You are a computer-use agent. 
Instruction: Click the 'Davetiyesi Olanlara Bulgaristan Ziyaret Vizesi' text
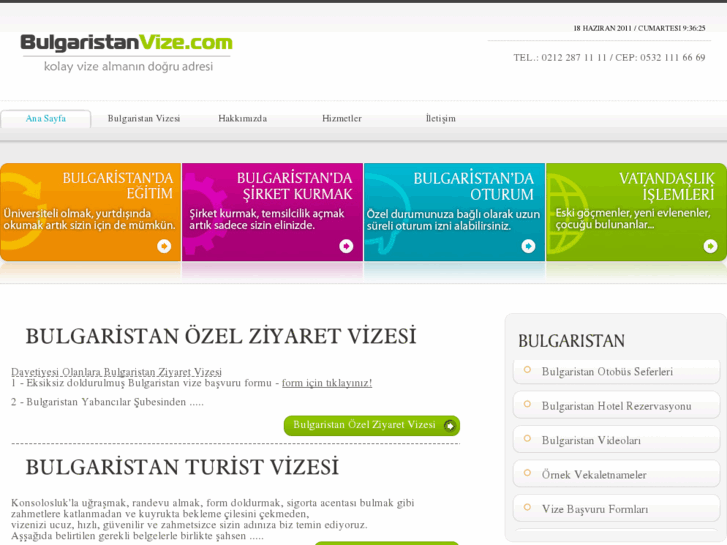pos(116,372)
